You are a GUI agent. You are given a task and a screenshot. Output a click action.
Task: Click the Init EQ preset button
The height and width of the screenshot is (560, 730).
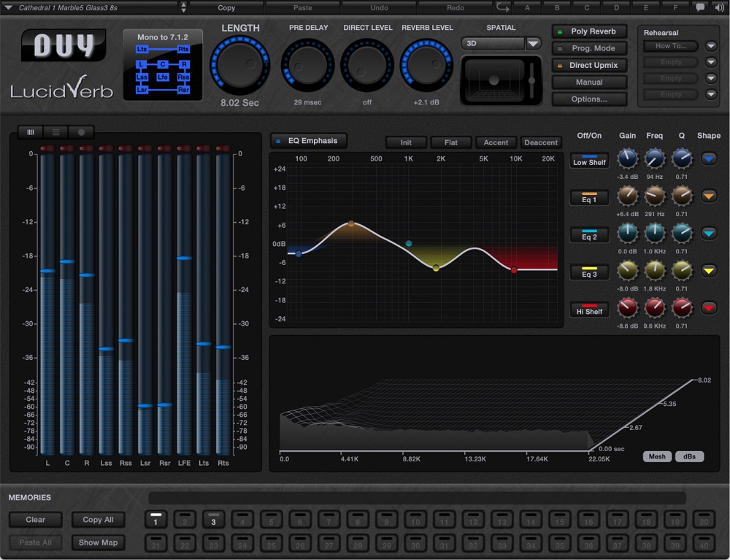click(406, 142)
